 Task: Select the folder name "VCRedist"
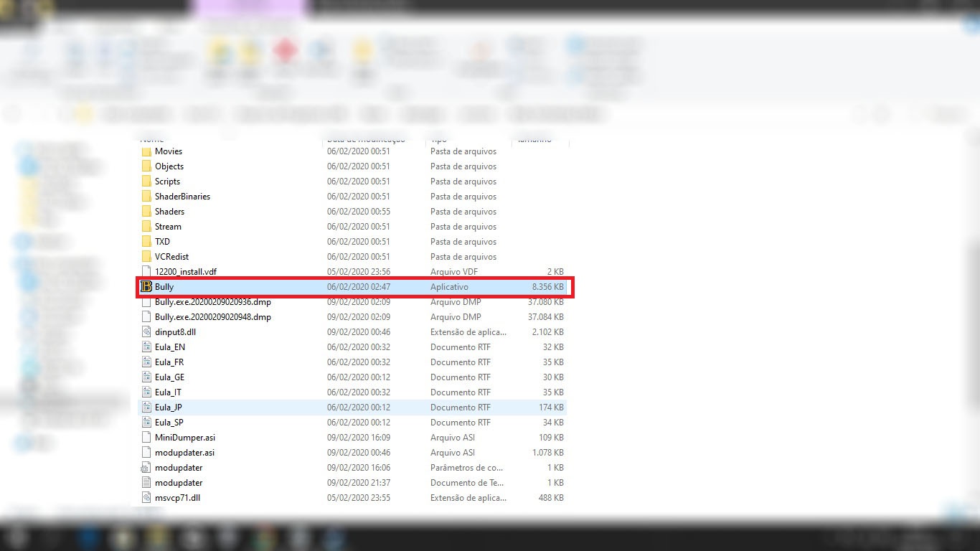click(x=171, y=257)
